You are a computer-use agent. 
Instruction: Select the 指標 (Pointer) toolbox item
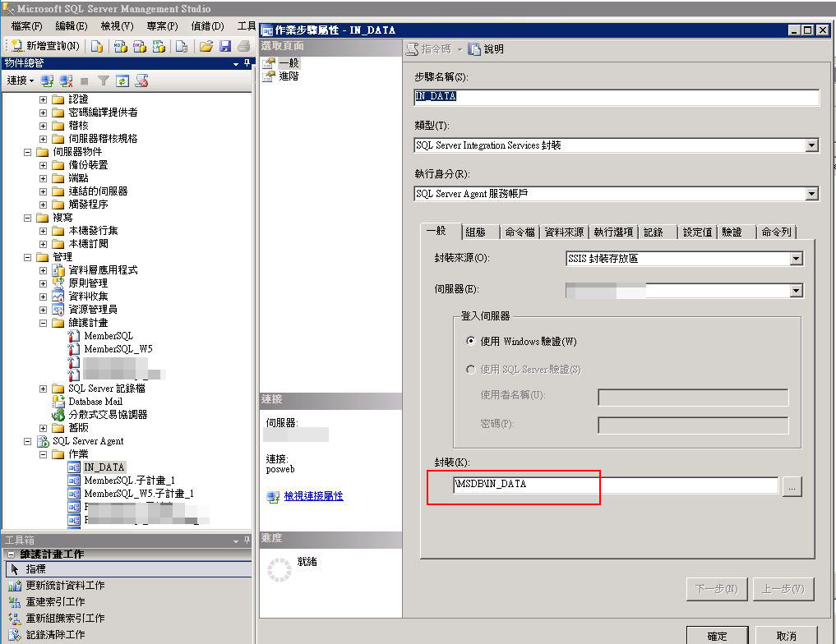pyautogui.click(x=128, y=569)
